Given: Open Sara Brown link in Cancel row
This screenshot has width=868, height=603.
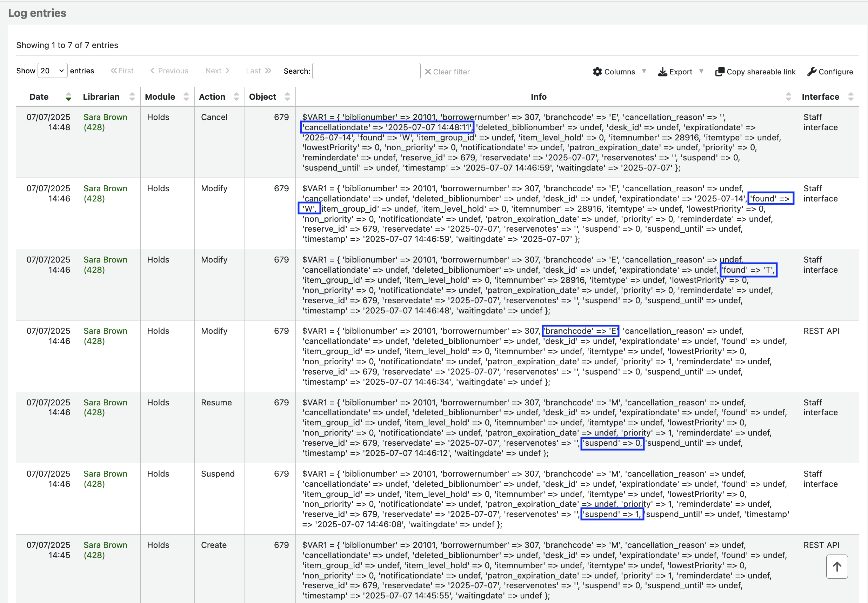Looking at the screenshot, I should pos(105,117).
